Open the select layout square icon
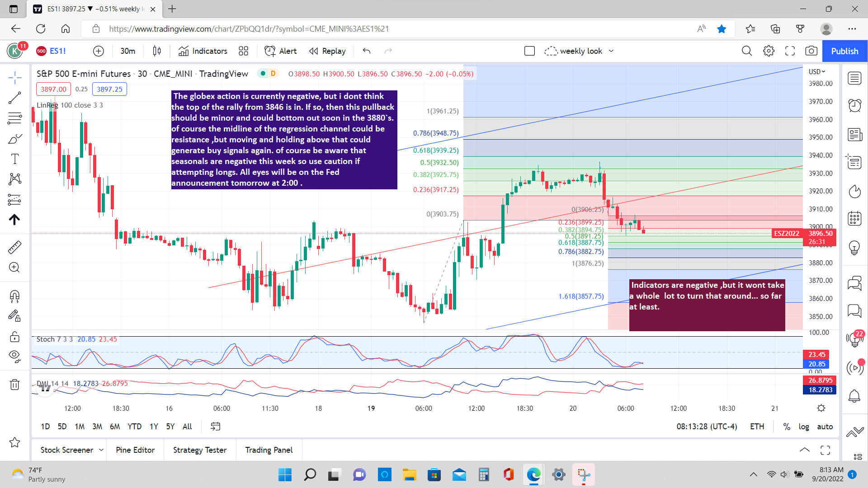868x488 pixels. [x=530, y=51]
